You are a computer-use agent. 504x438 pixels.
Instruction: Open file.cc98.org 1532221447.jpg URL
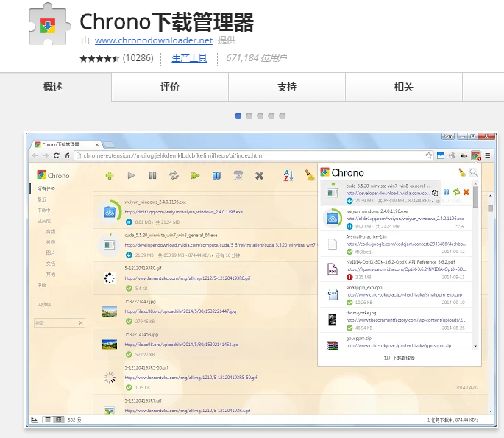(x=180, y=311)
